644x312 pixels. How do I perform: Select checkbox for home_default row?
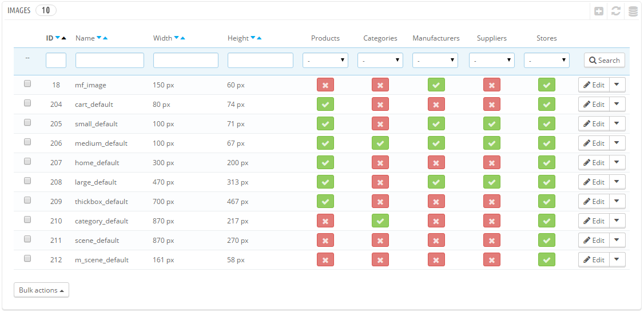(27, 161)
